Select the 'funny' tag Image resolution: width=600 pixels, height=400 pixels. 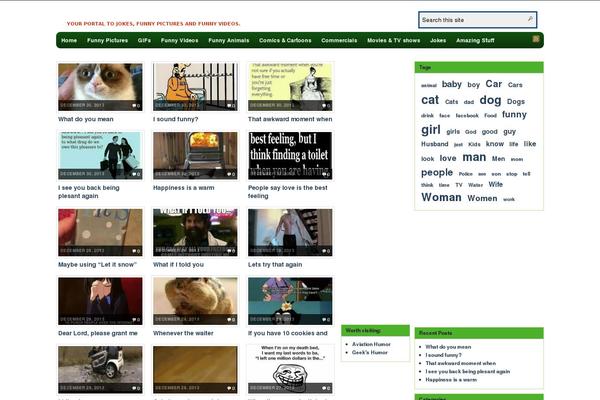[x=514, y=114]
